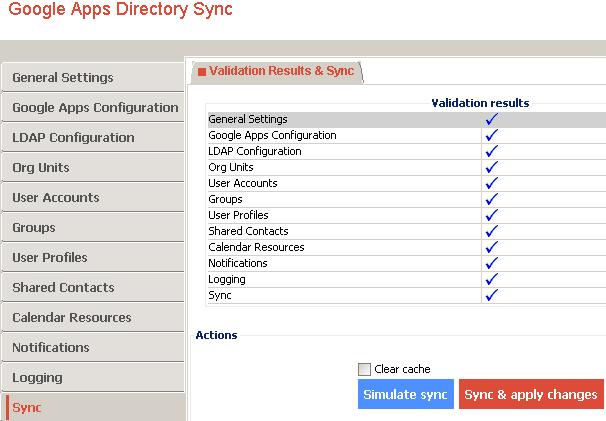
Task: Click checkmark icon for Logging row
Action: (x=492, y=279)
